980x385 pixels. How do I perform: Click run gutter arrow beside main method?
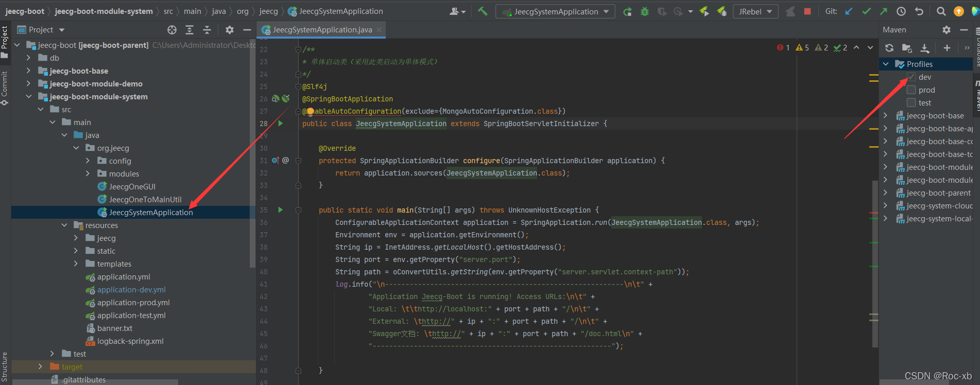[x=281, y=210]
